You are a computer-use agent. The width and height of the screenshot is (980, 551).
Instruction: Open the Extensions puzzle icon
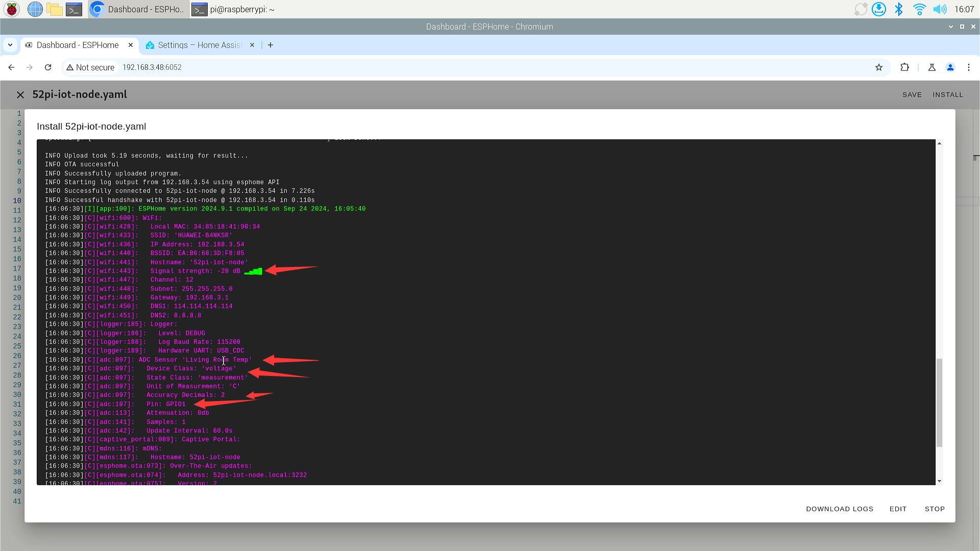(x=904, y=67)
